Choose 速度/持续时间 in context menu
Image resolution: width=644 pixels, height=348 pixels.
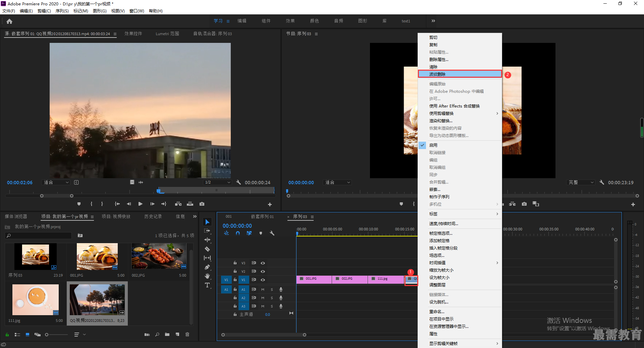pyautogui.click(x=460, y=223)
